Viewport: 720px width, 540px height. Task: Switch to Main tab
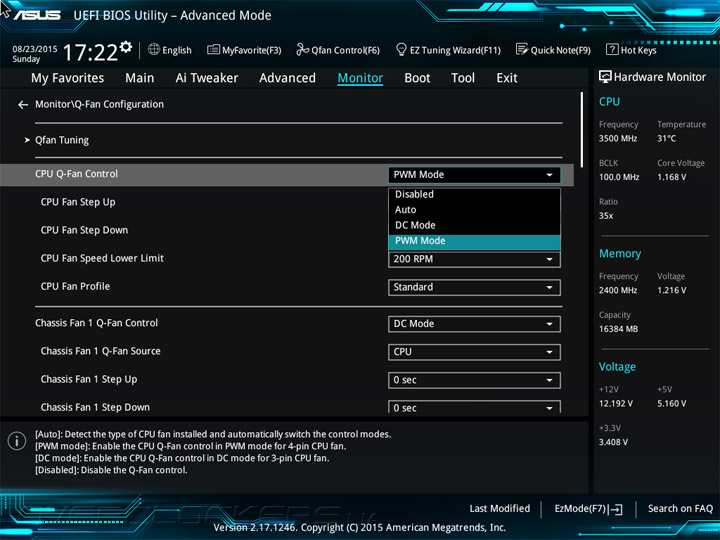coord(140,78)
